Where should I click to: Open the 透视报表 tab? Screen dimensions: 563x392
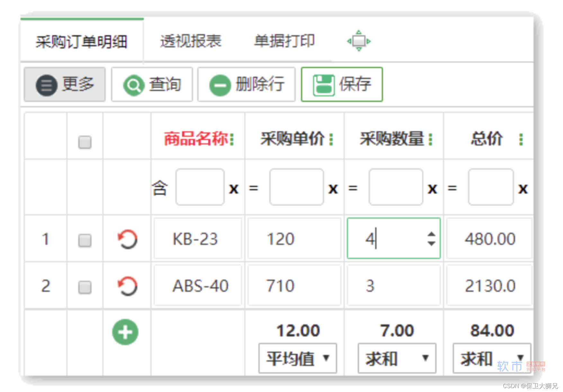pos(191,41)
